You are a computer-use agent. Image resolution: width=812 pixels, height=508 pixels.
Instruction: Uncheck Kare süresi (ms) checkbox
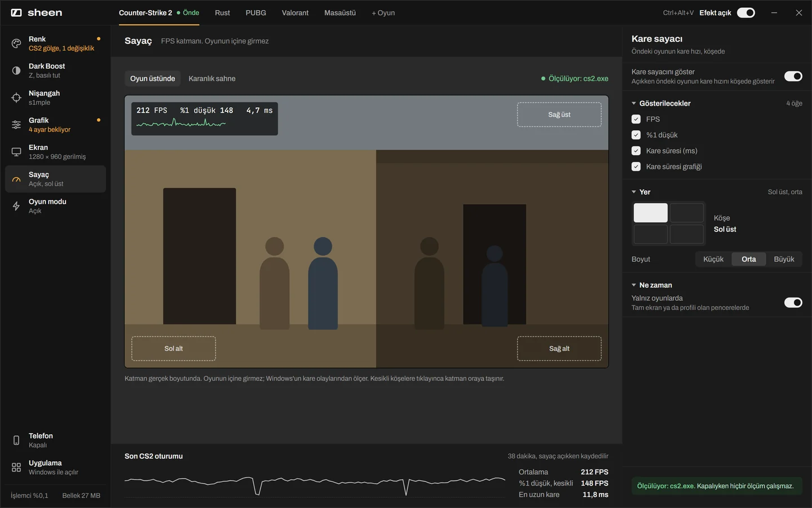636,151
